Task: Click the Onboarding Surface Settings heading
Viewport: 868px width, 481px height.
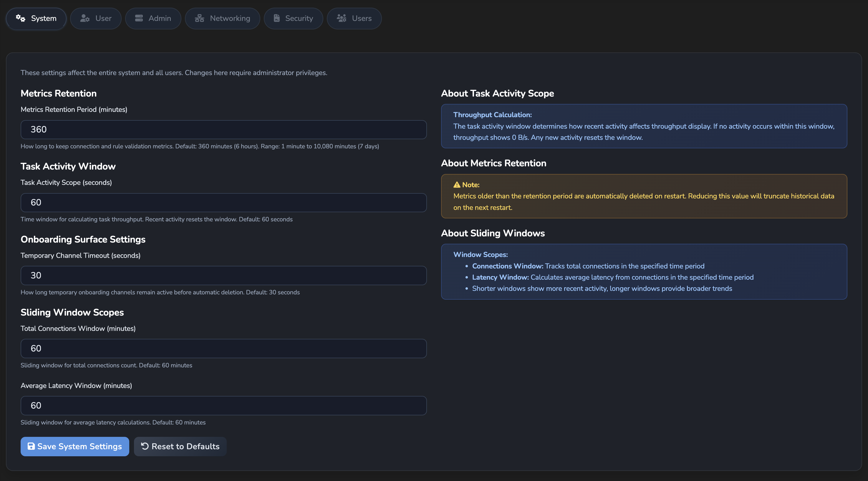Action: [83, 239]
